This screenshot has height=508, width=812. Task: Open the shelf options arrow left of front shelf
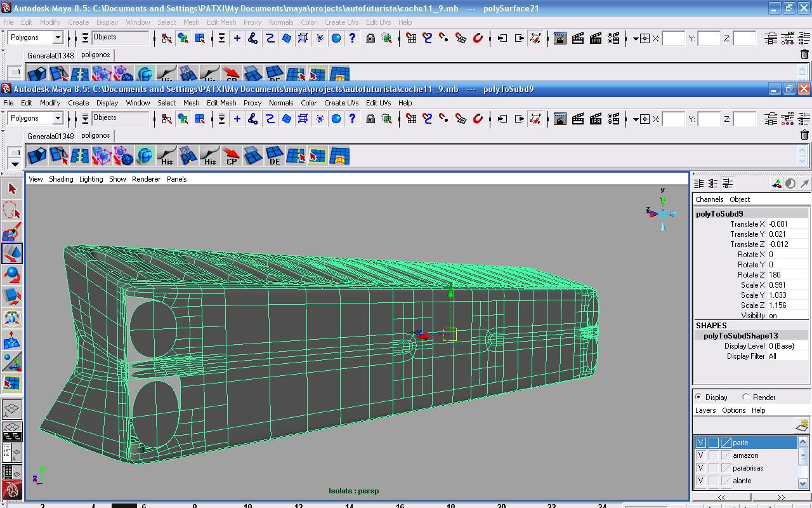click(15, 164)
